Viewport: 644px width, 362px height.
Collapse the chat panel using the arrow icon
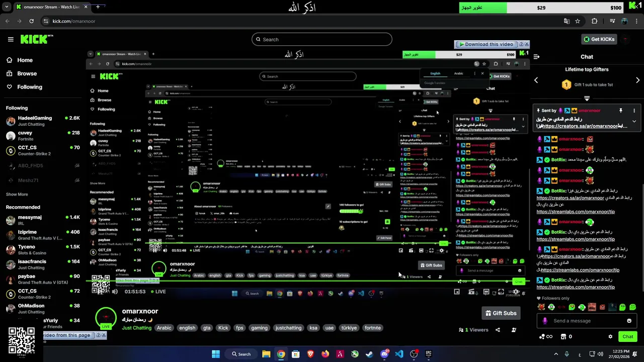click(536, 57)
